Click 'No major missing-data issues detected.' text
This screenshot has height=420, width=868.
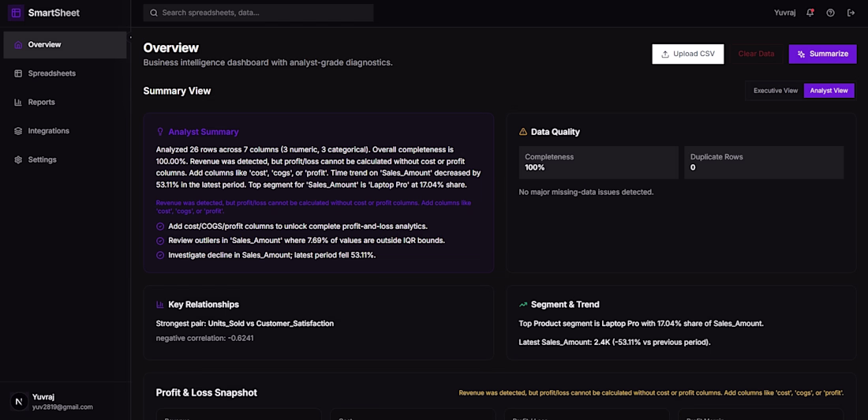click(x=586, y=193)
